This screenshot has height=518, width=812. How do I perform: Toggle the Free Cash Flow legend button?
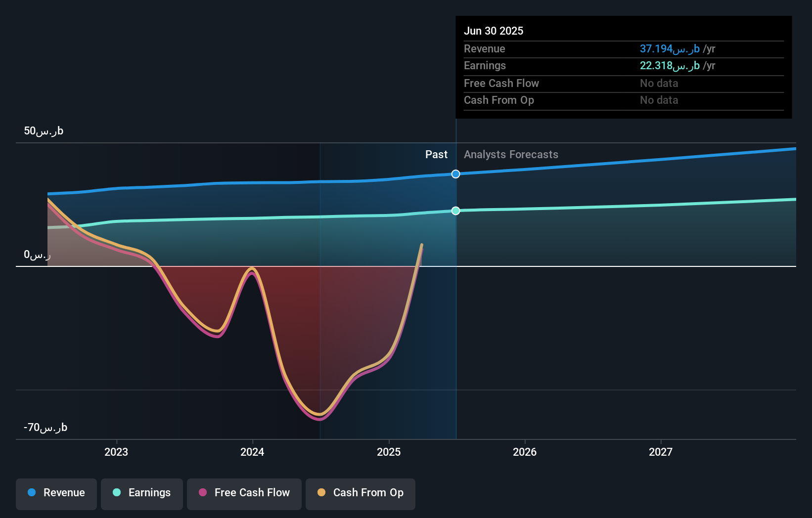click(x=244, y=494)
